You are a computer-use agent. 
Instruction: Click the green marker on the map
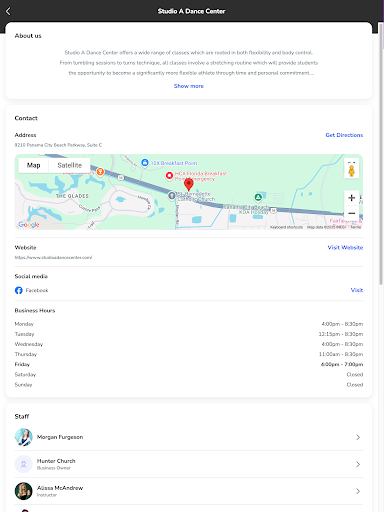[x=258, y=197]
